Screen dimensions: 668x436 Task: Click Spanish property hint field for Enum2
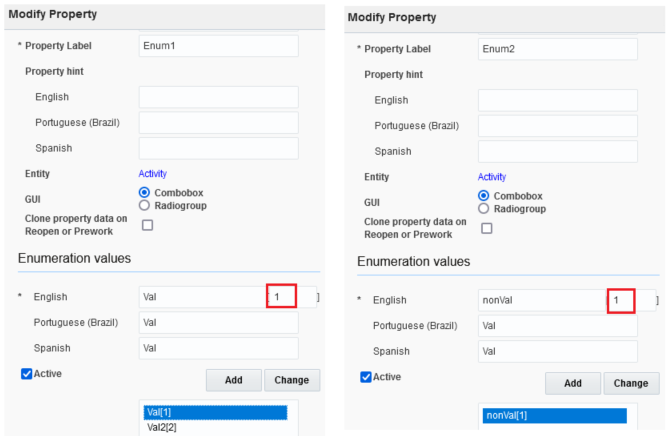pos(558,152)
